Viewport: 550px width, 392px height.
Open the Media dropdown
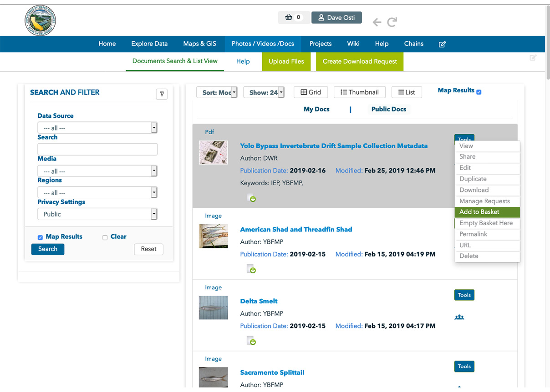[97, 171]
